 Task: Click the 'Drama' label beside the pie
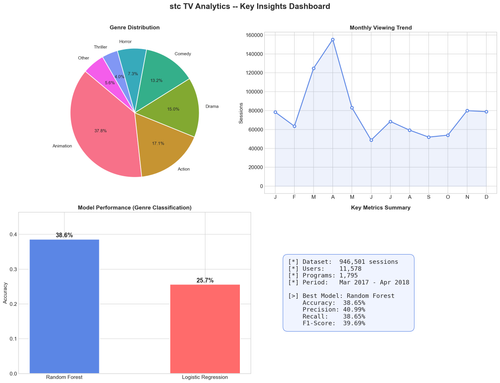[212, 106]
